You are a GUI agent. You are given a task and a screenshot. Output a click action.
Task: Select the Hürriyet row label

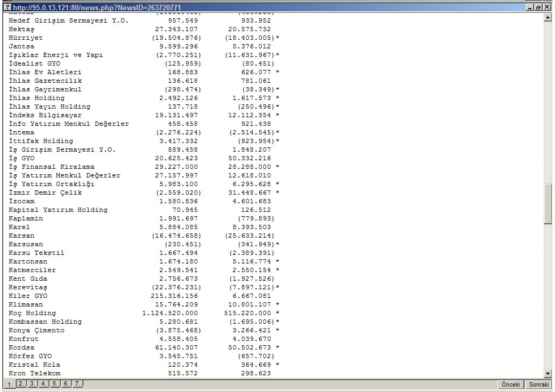[x=25, y=38]
